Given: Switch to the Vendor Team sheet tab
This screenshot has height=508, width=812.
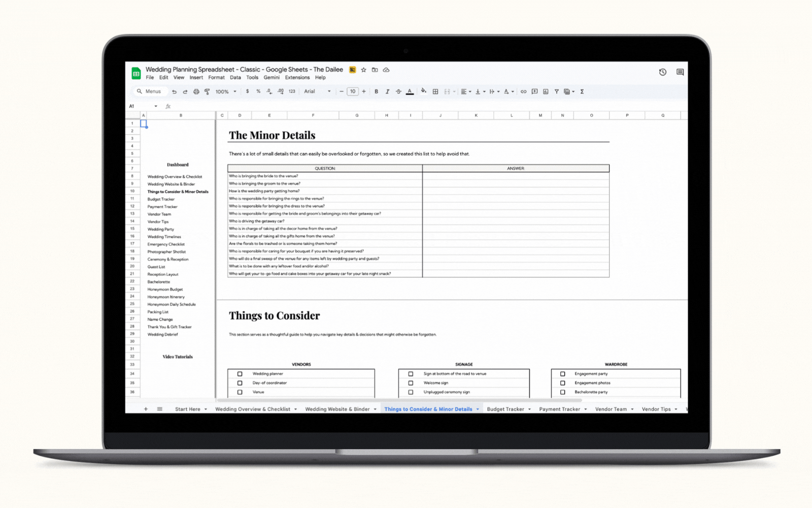Looking at the screenshot, I should pyautogui.click(x=611, y=409).
